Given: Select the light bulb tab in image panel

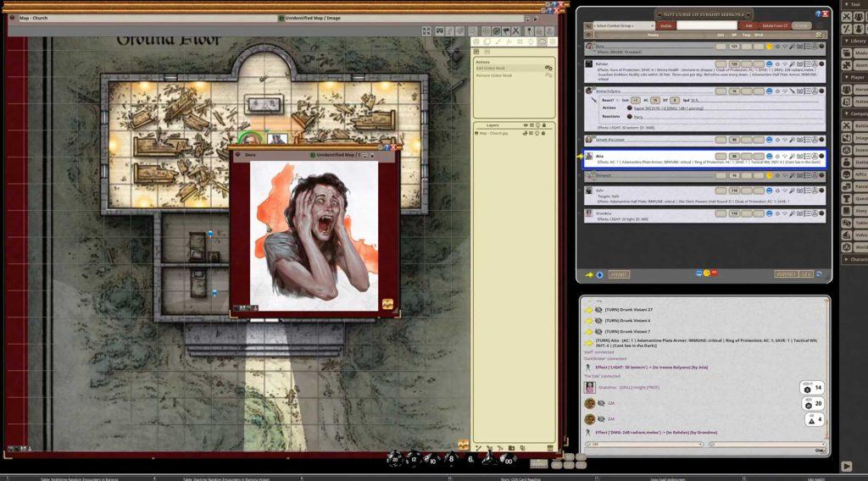Looking at the screenshot, I should point(531,41).
